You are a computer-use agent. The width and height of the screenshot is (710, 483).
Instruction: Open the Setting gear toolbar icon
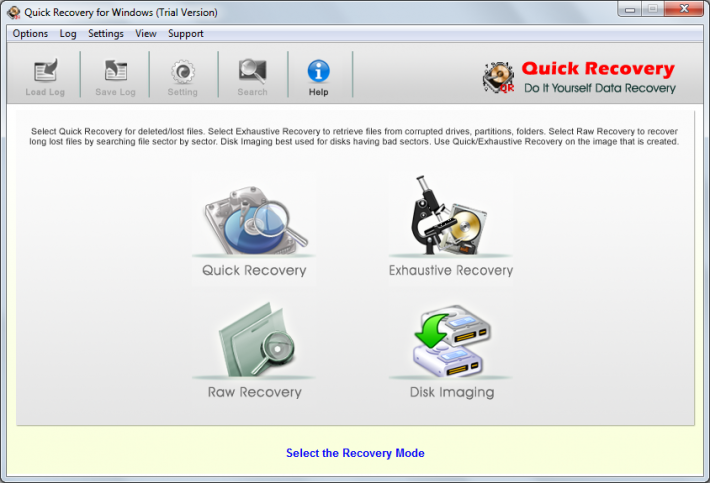point(182,72)
